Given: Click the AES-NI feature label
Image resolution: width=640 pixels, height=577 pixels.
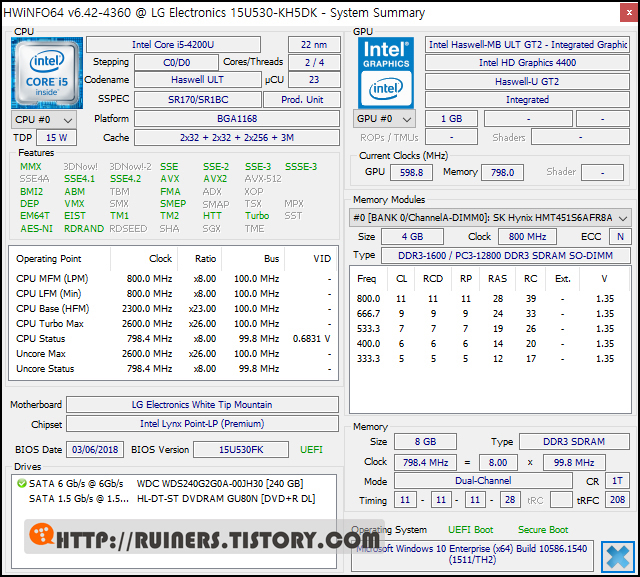Looking at the screenshot, I should [x=36, y=229].
